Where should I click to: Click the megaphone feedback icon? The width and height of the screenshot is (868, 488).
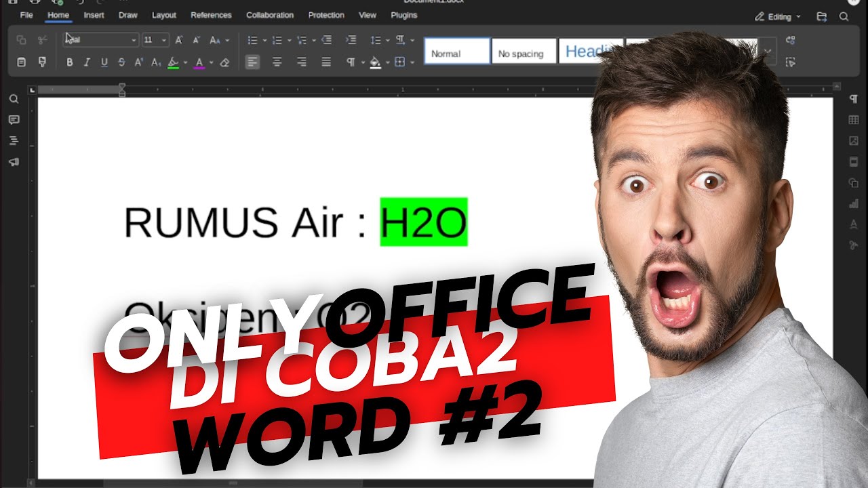(x=14, y=161)
